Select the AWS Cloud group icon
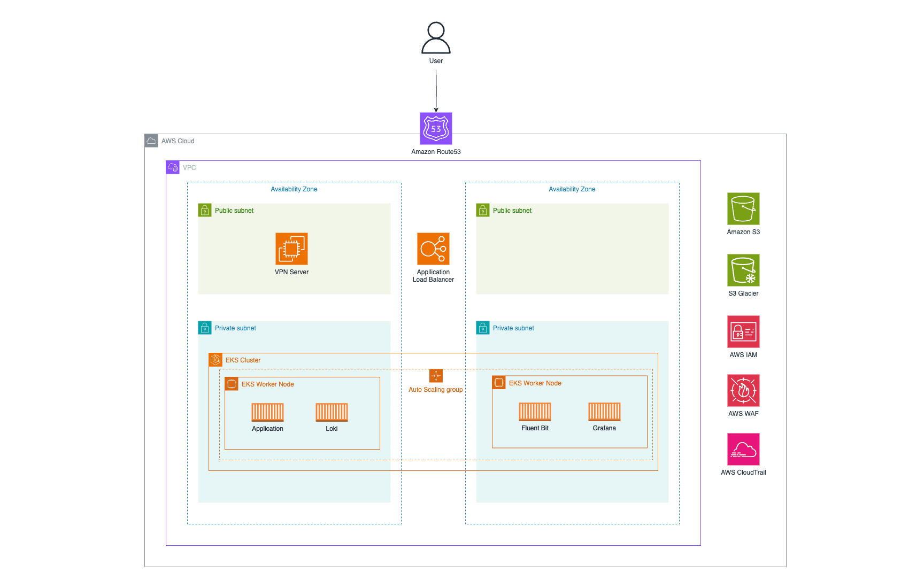 [x=151, y=141]
